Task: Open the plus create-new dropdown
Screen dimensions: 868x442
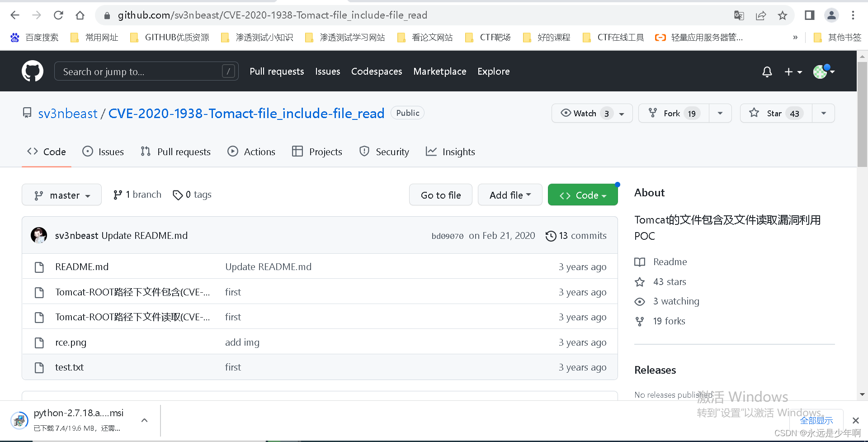Action: click(793, 71)
